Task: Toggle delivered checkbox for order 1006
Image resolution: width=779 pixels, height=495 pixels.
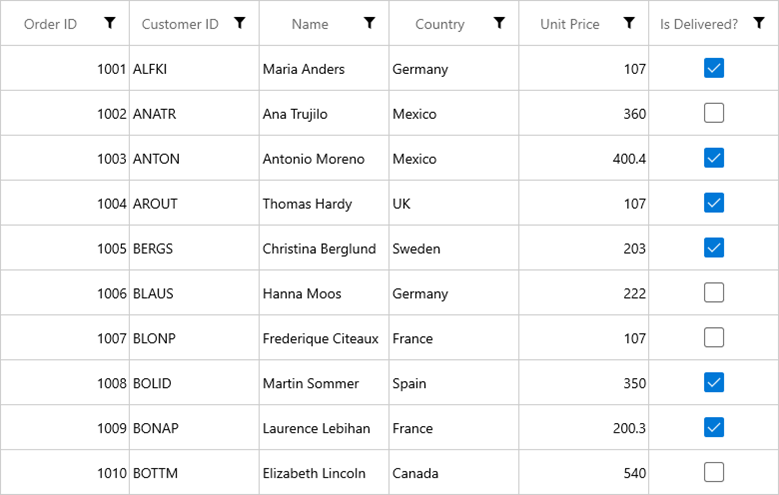Action: tap(714, 293)
